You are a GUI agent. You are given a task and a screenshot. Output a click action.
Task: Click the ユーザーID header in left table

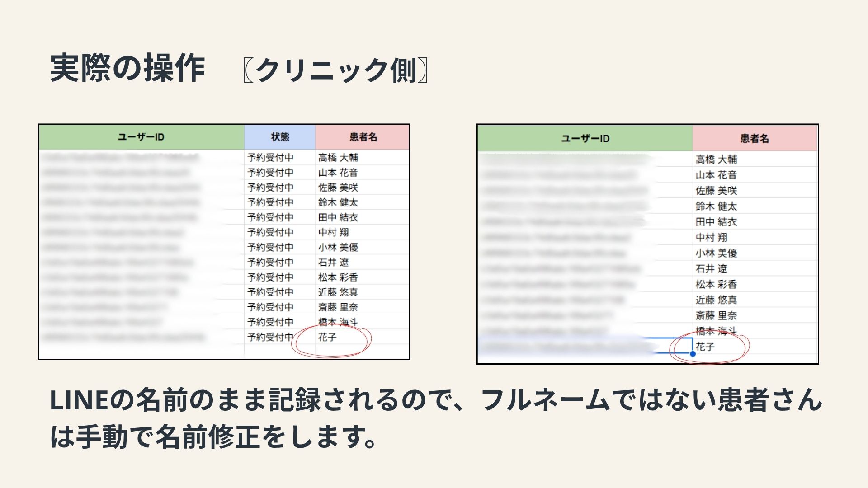[141, 137]
